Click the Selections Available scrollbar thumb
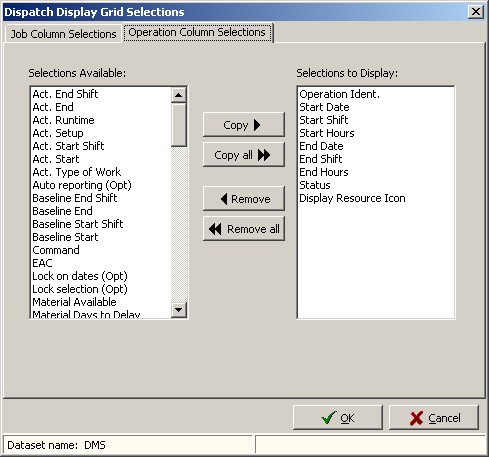Image resolution: width=489 pixels, height=457 pixels. pos(179,125)
